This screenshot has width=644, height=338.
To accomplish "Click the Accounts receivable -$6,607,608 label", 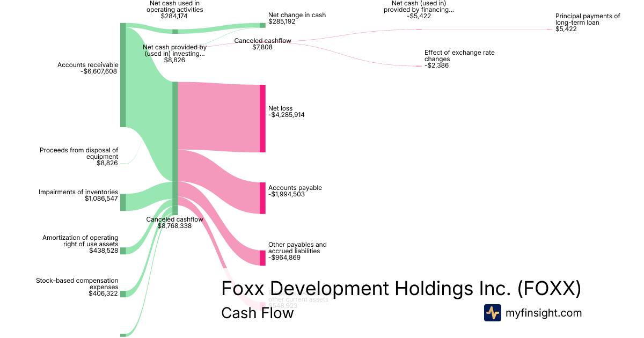I will (87, 68).
